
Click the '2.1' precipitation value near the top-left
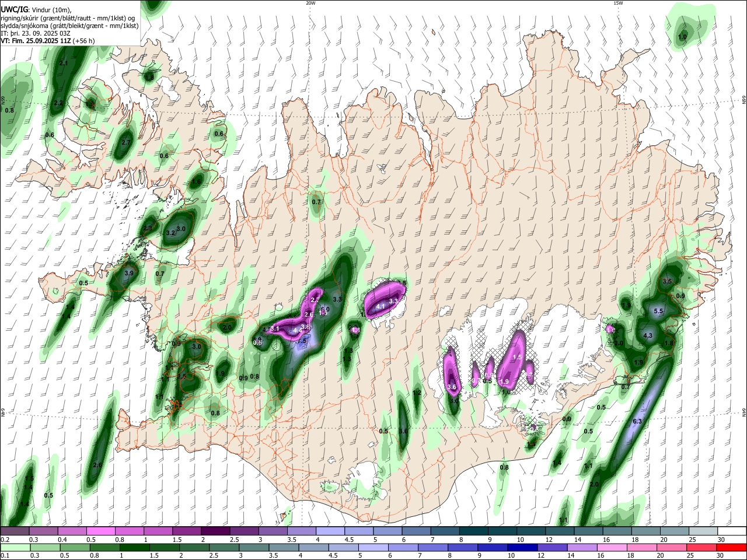(64, 63)
